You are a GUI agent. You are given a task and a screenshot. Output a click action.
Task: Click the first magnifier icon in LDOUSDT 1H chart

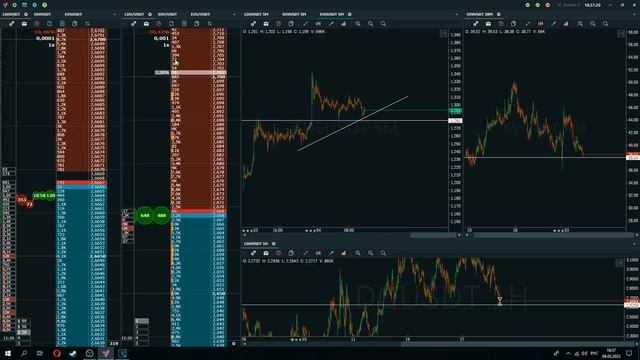point(358,253)
